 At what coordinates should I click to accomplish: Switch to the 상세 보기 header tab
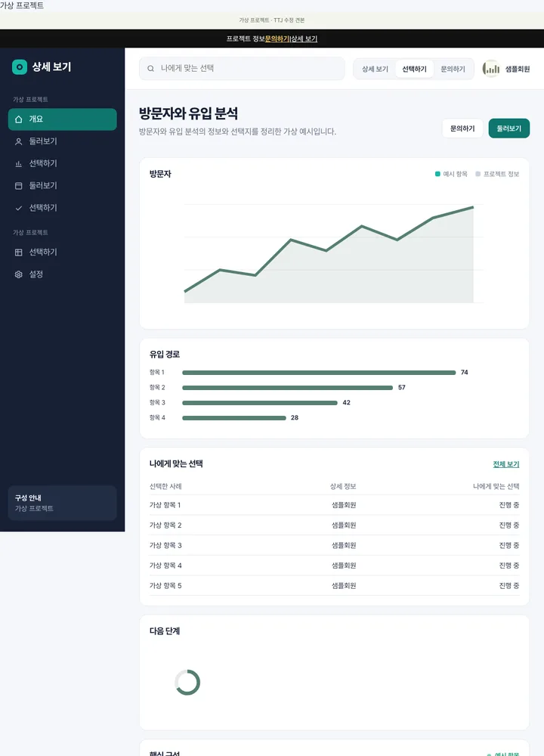pyautogui.click(x=375, y=69)
